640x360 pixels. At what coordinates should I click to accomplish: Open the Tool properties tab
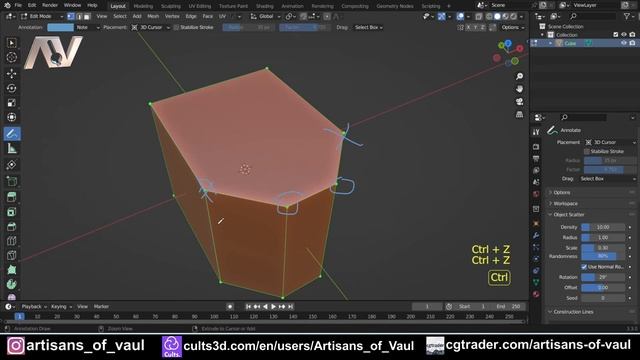pos(536,132)
